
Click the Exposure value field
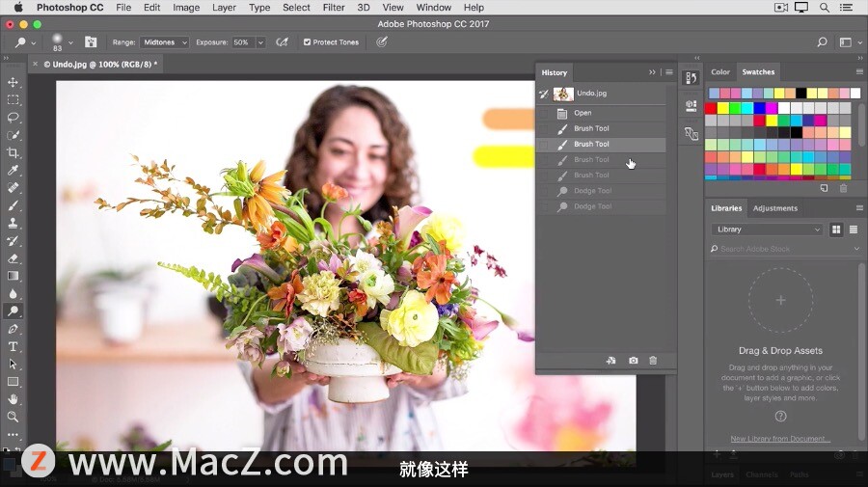tap(242, 42)
